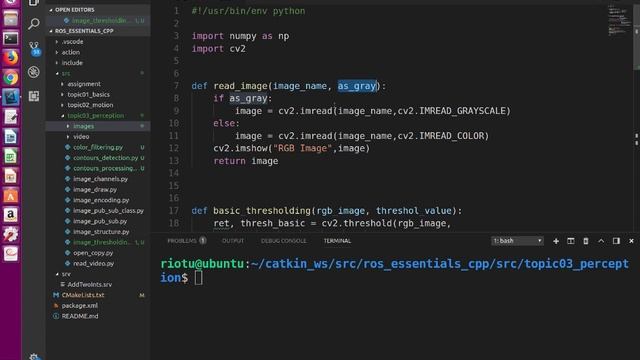Open LibreOffice Calc from the dock
640x360 pixels.
(11, 156)
